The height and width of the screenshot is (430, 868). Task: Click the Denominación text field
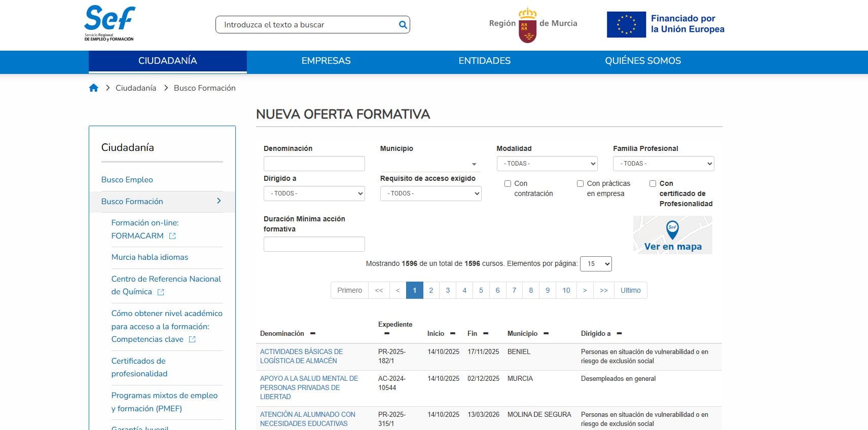point(314,164)
